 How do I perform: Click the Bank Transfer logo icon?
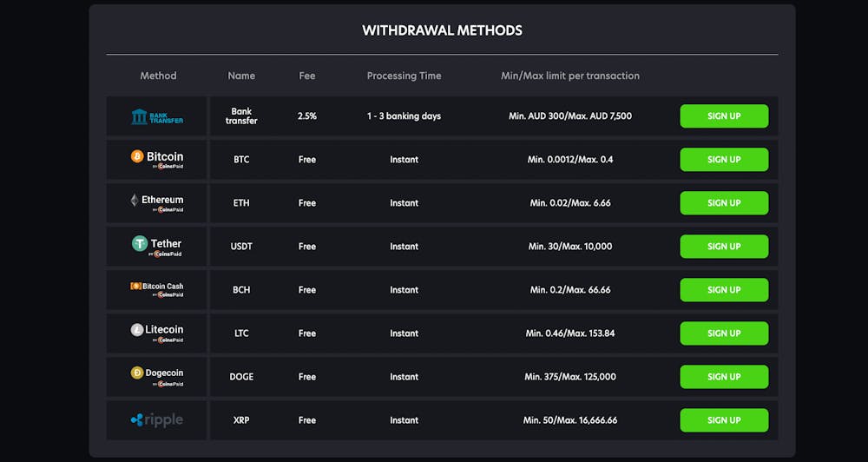157,116
